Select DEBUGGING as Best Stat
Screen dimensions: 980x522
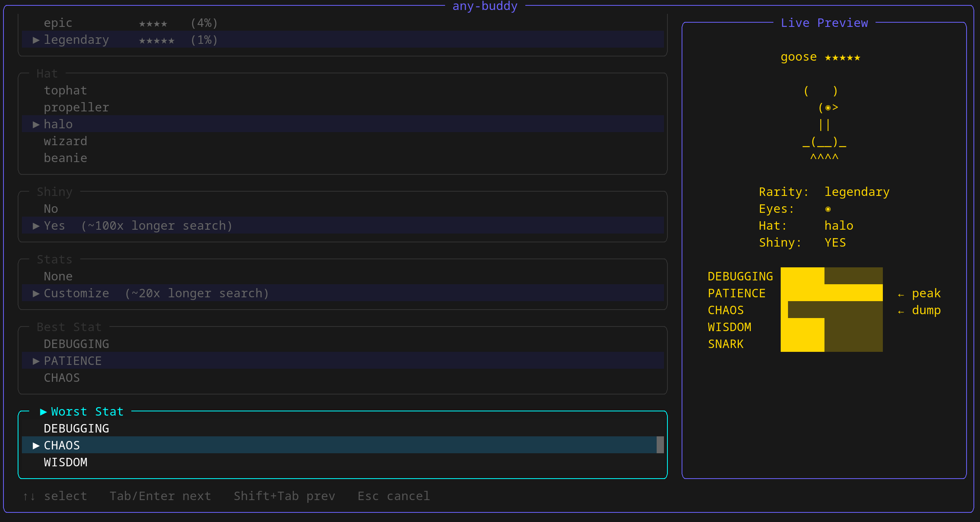tap(76, 343)
